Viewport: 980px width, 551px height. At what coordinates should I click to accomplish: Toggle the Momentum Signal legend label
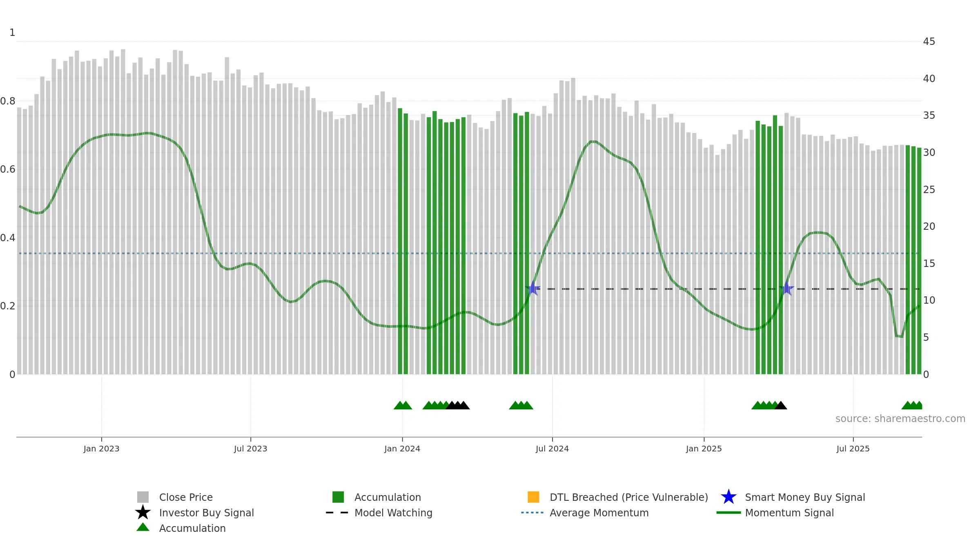point(789,513)
